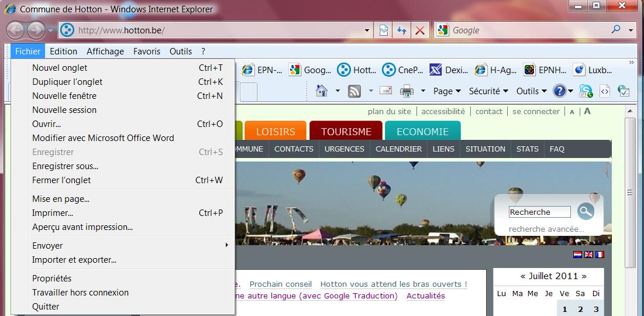Viewport: 644px width, 316px height.
Task: Open the Favoris menu in the menu bar
Action: [x=146, y=51]
